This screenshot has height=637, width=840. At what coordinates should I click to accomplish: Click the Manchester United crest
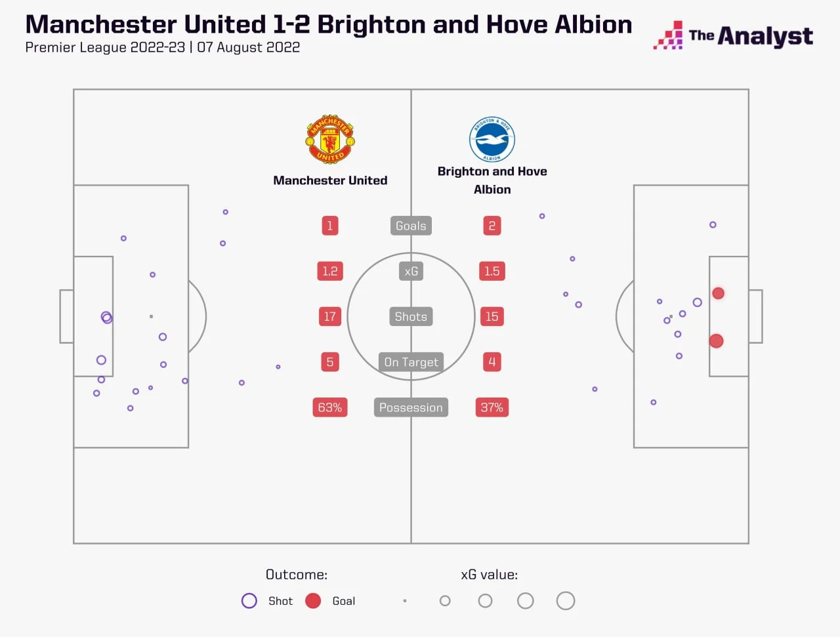[330, 139]
